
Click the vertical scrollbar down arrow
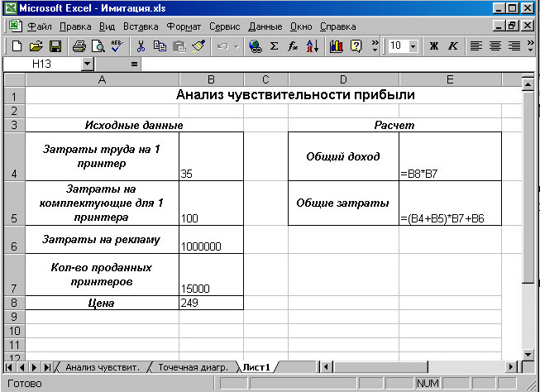(528, 354)
